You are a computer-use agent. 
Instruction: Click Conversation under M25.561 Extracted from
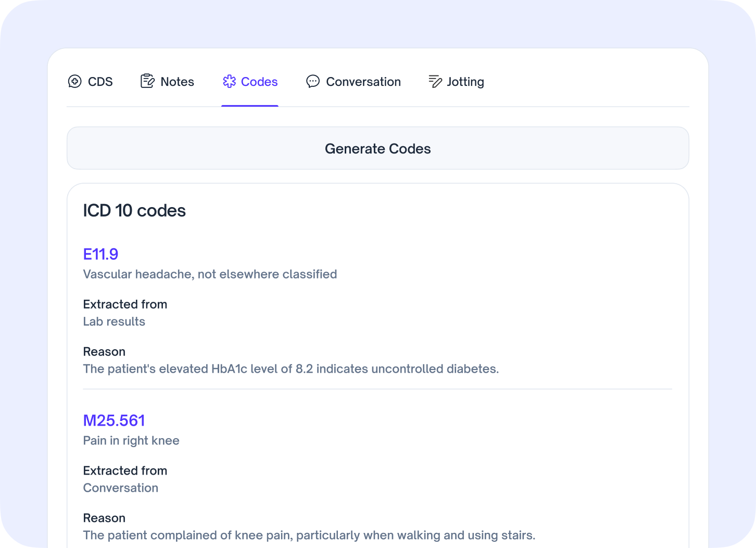coord(120,488)
